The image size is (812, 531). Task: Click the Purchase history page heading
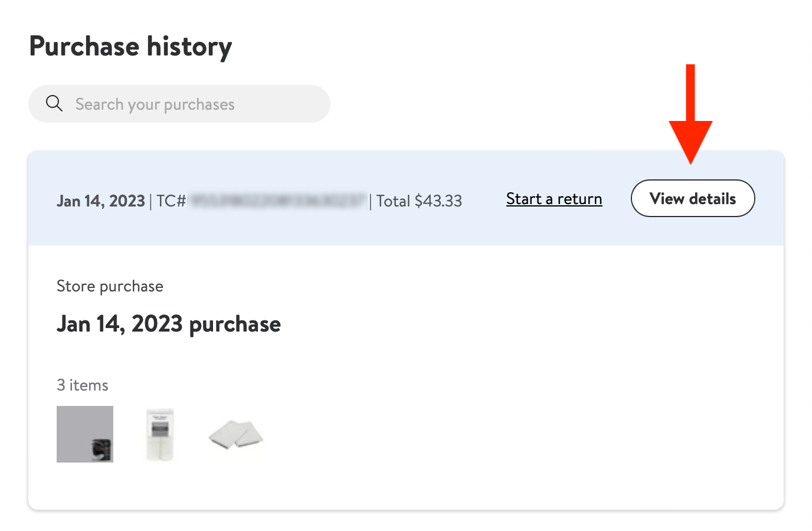pyautogui.click(x=130, y=47)
